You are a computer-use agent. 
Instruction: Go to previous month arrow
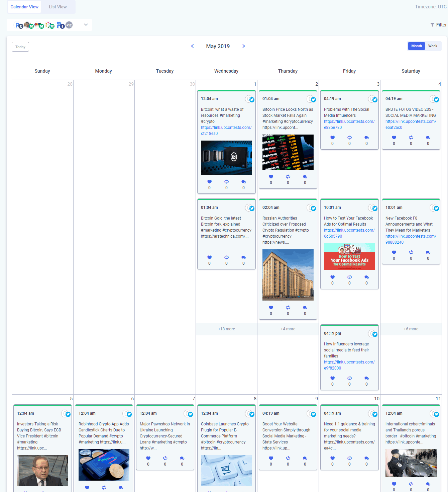coord(192,46)
